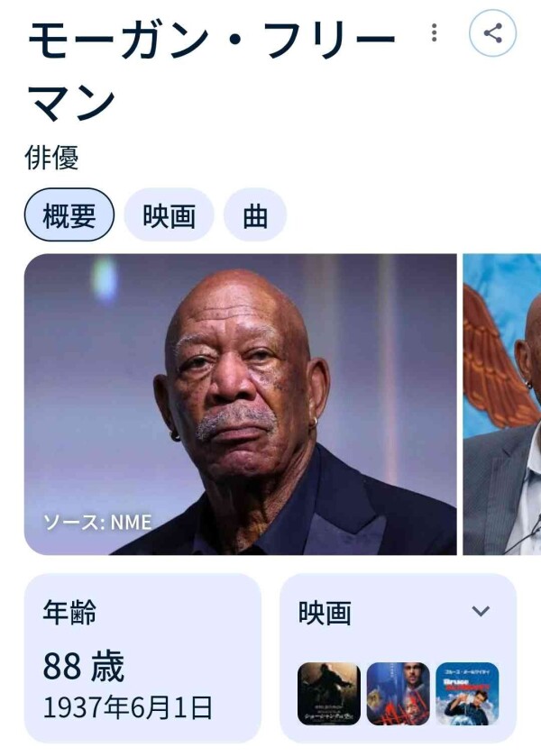Screen dimensions: 541x756
Task: Tap the 映画 info card background
Action: click(x=399, y=658)
